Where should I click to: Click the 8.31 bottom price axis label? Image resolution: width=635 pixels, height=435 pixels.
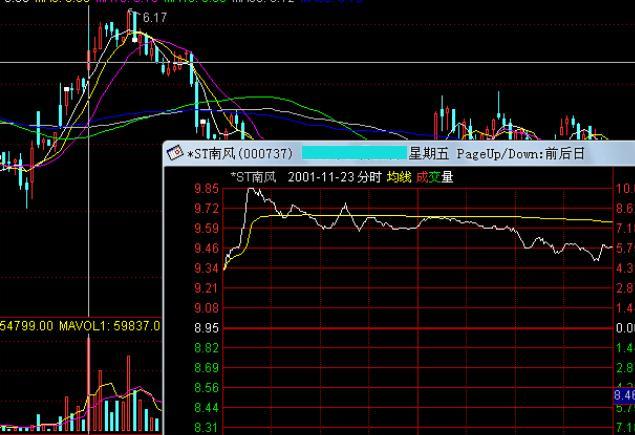coord(207,427)
